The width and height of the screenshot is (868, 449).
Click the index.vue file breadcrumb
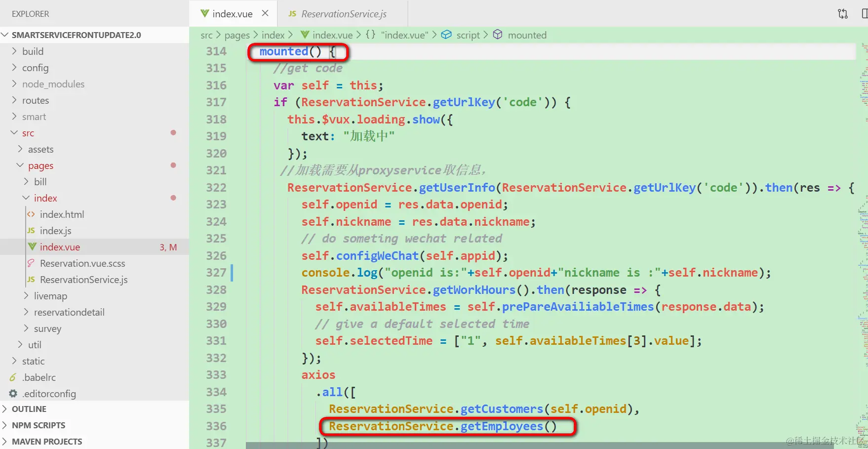pos(332,35)
